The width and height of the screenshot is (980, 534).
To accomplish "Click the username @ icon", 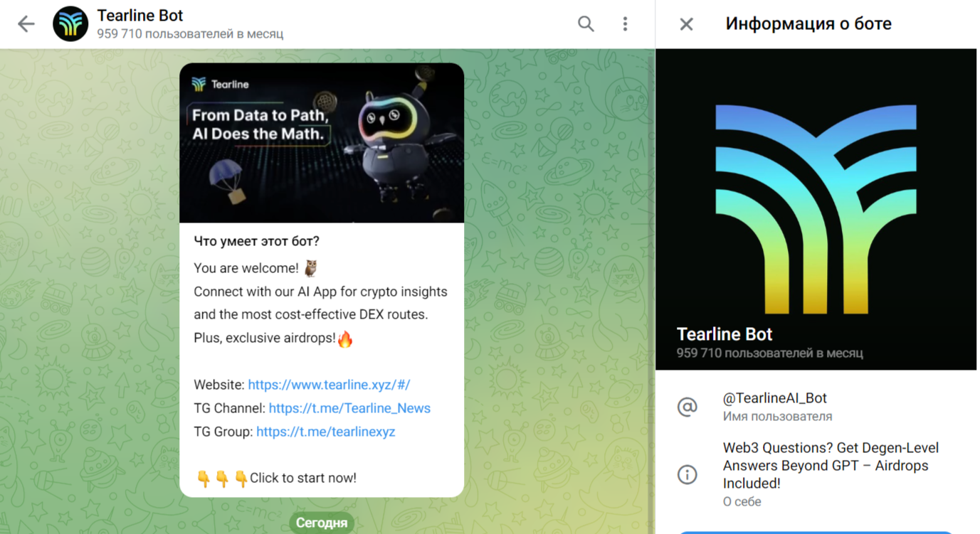I will 687,407.
